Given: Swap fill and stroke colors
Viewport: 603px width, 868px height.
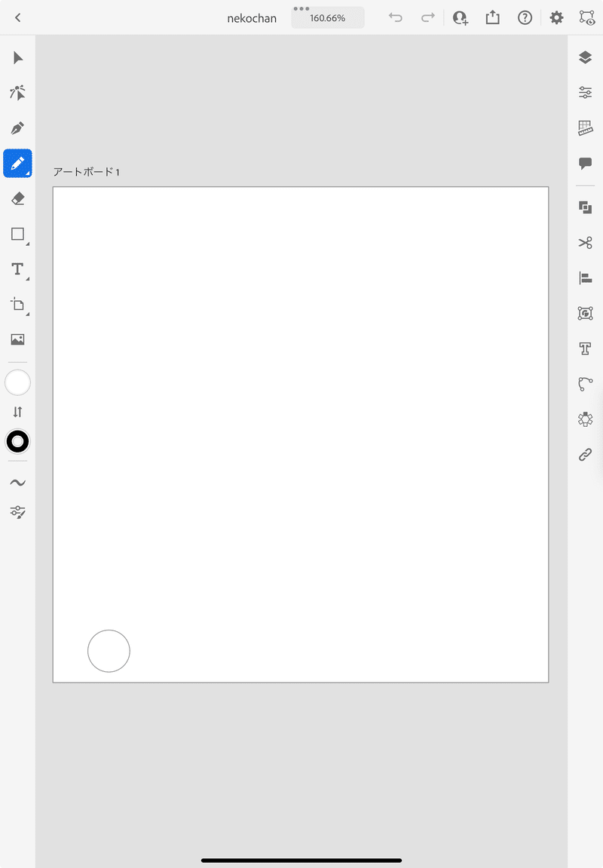Looking at the screenshot, I should [x=17, y=412].
